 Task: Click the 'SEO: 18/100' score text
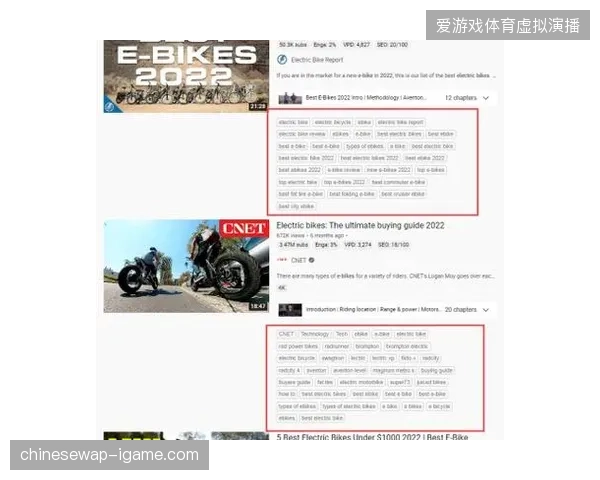pos(393,245)
